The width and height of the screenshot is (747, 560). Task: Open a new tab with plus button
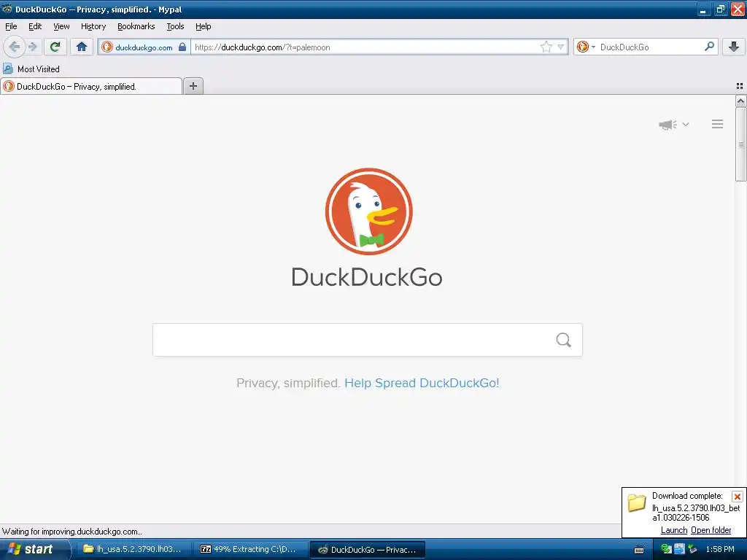193,86
